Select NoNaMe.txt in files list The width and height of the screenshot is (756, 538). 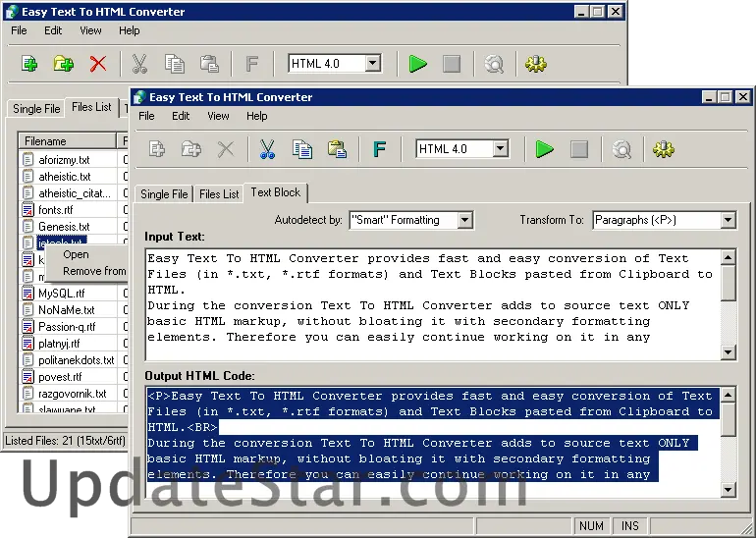tap(67, 310)
